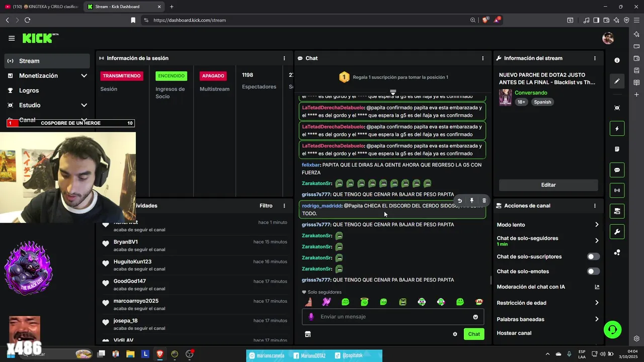The image size is (644, 362).
Task: Open activities panel three-dot menu
Action: point(284,206)
